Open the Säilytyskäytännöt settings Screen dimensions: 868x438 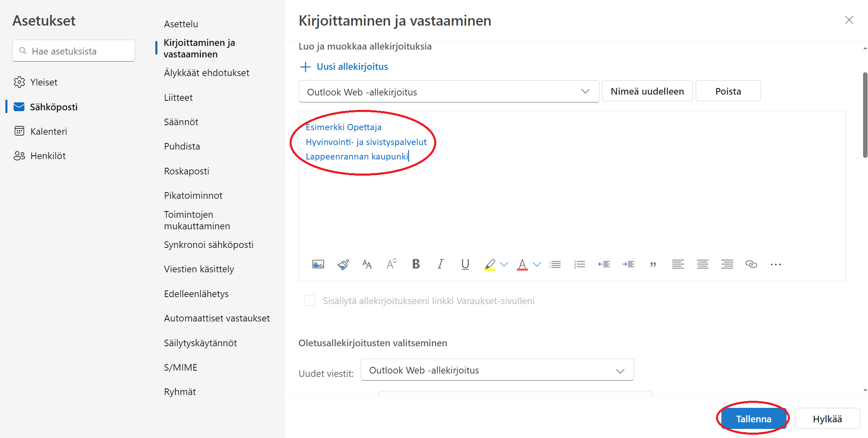coord(200,343)
